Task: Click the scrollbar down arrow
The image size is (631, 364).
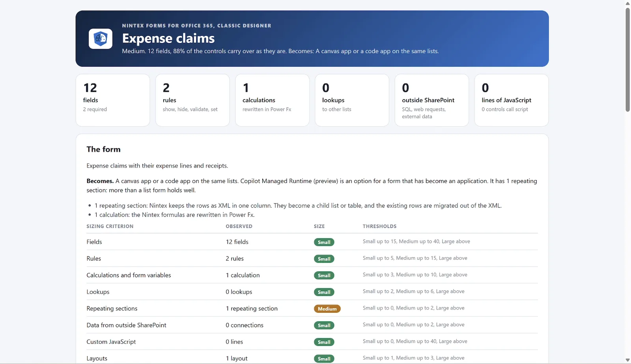Action: 627,360
